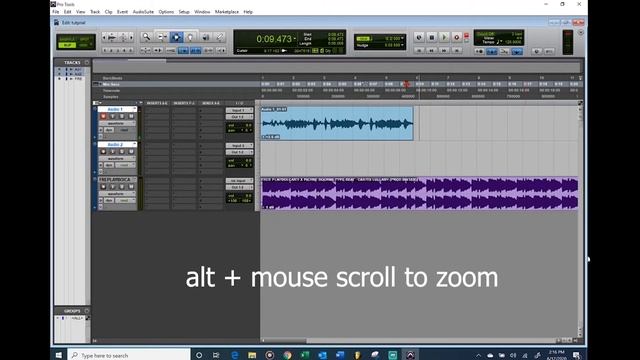Mute the Audio 2 track
Screen dimensions: 640x360
(x=131, y=152)
